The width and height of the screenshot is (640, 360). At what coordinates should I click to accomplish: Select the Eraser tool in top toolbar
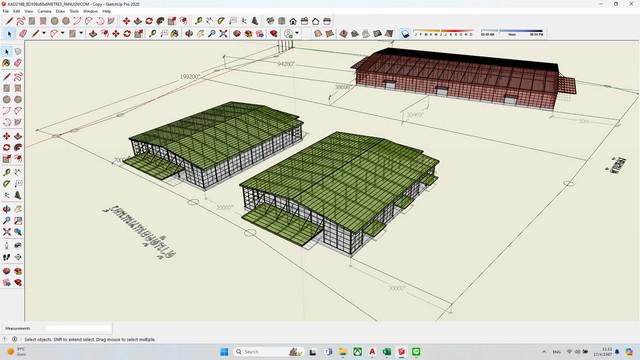tap(23, 33)
